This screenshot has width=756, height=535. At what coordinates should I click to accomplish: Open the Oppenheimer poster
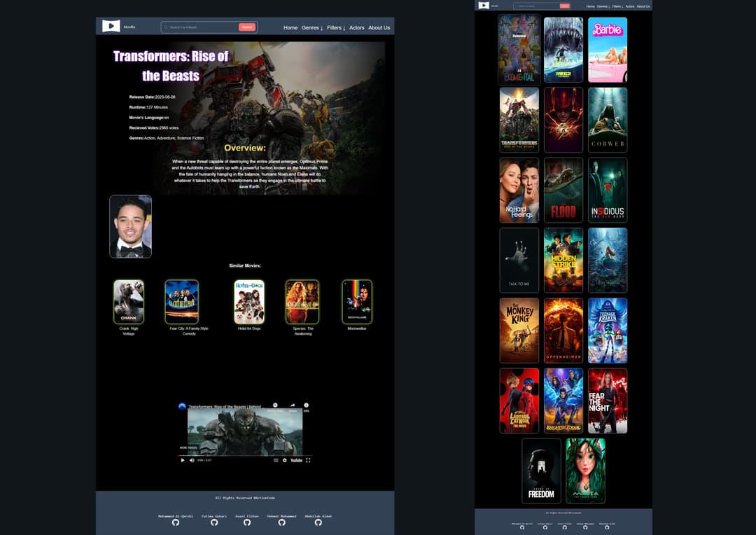tap(563, 331)
